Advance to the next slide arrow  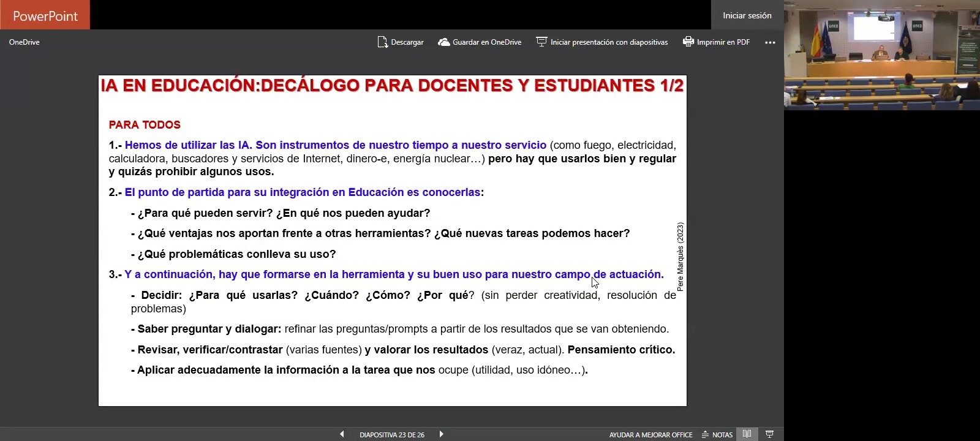(x=441, y=434)
